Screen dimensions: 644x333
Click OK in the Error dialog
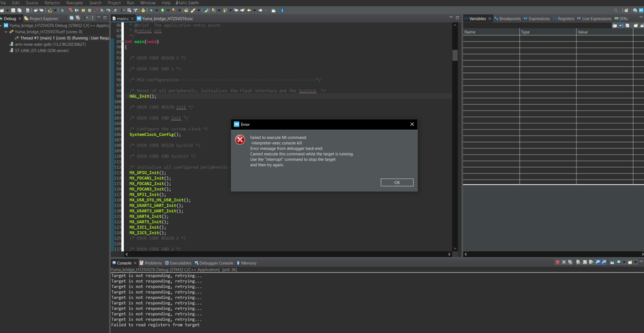(396, 183)
